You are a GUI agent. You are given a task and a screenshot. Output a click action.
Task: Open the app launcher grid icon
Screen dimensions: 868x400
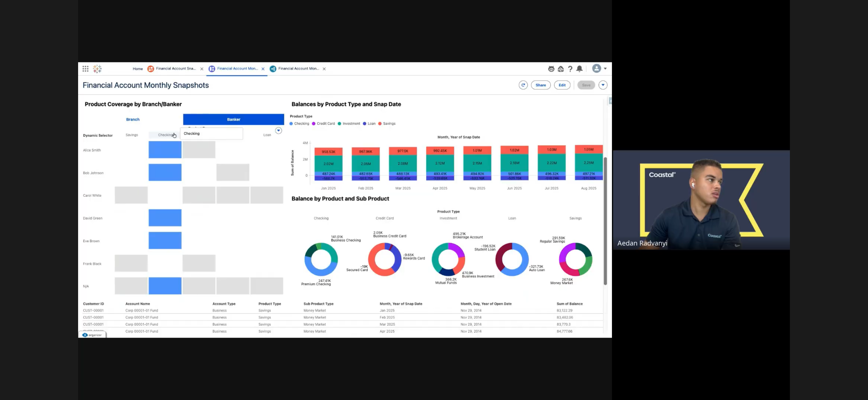coord(85,69)
